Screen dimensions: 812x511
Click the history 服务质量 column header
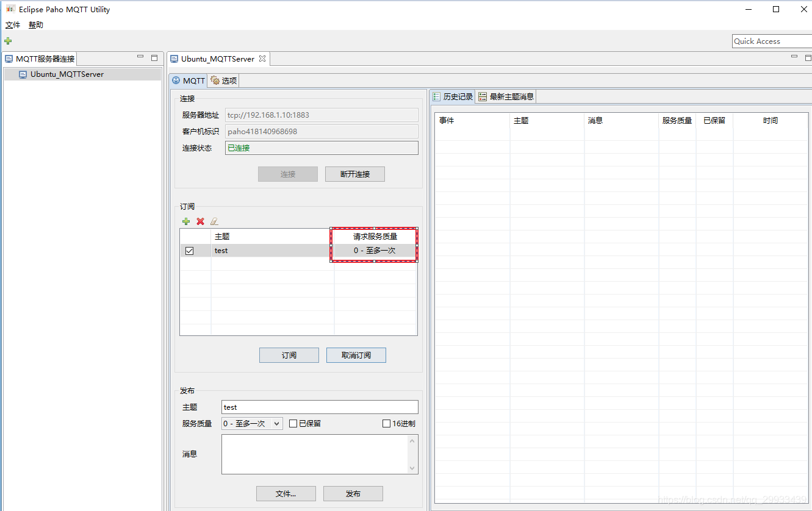pos(677,121)
